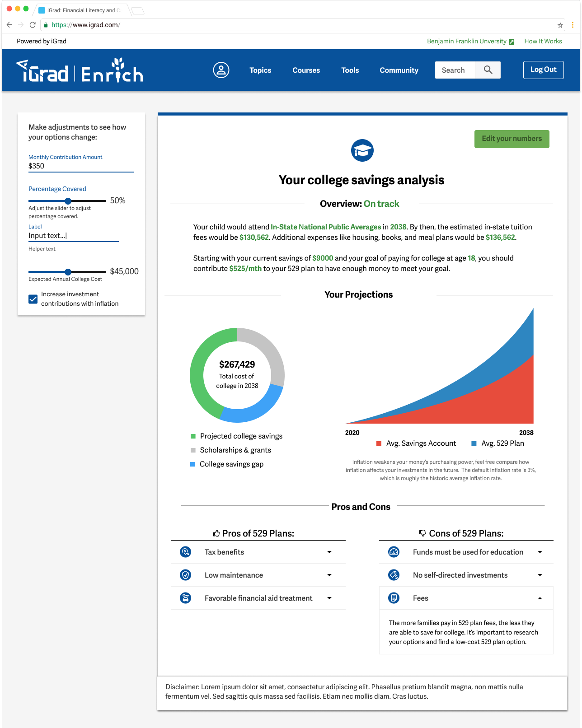
Task: Click the thumbs-up Pros icon
Action: (x=216, y=533)
